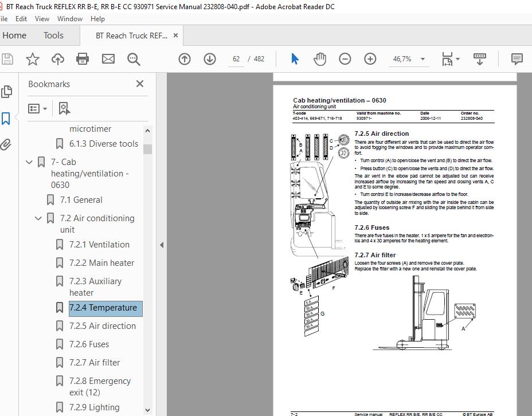Send file by email icon
Image resolution: width=532 pixels, height=416 pixels.
pyautogui.click(x=108, y=59)
